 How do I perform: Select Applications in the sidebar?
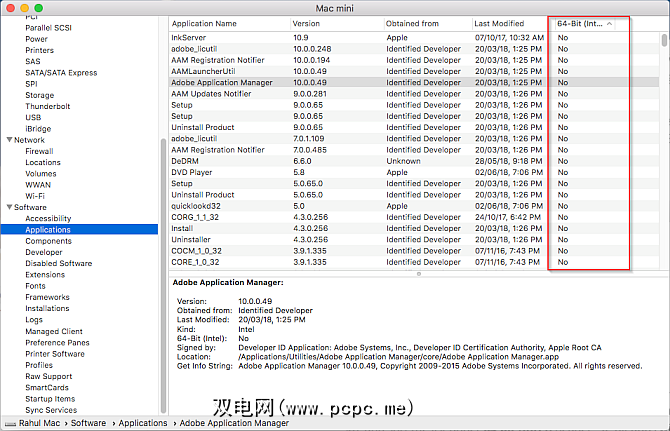pos(79,229)
